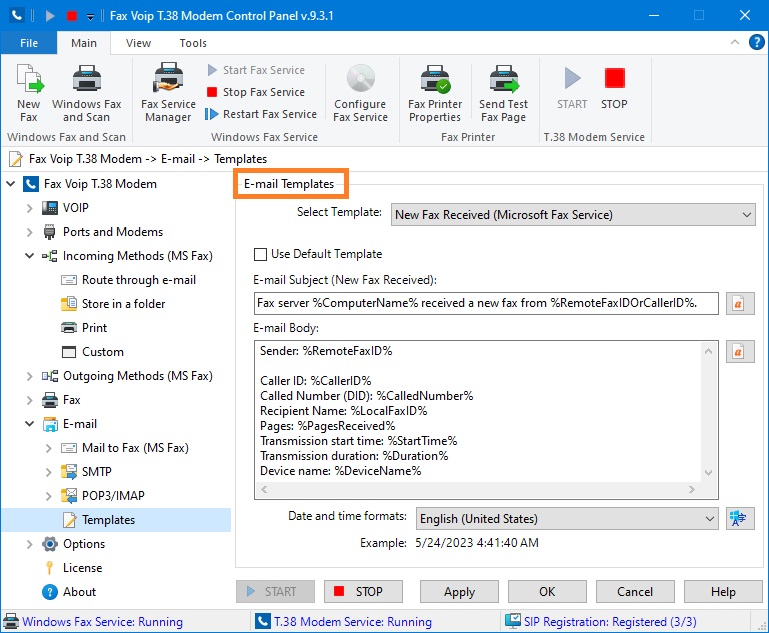Open the Select Template dropdown
Viewport: 769px width, 633px height.
coord(573,215)
